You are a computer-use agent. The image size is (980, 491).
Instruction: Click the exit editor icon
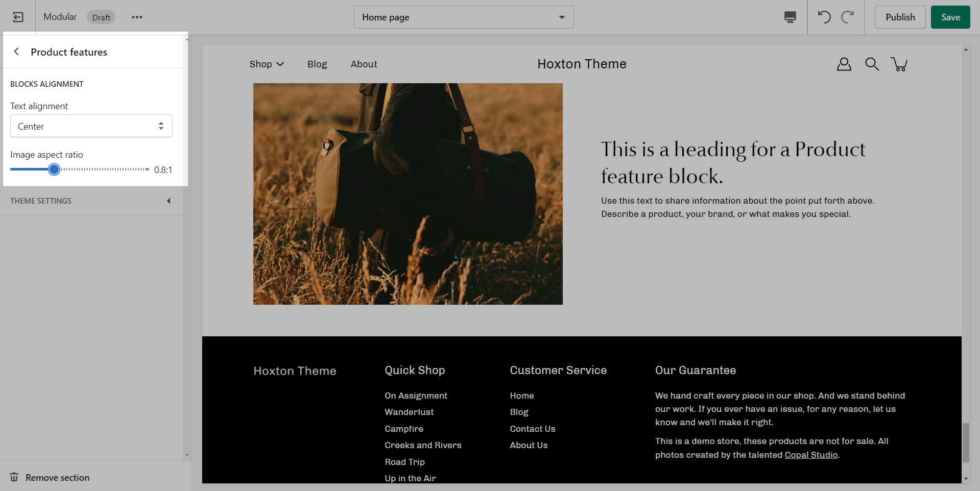point(18,17)
